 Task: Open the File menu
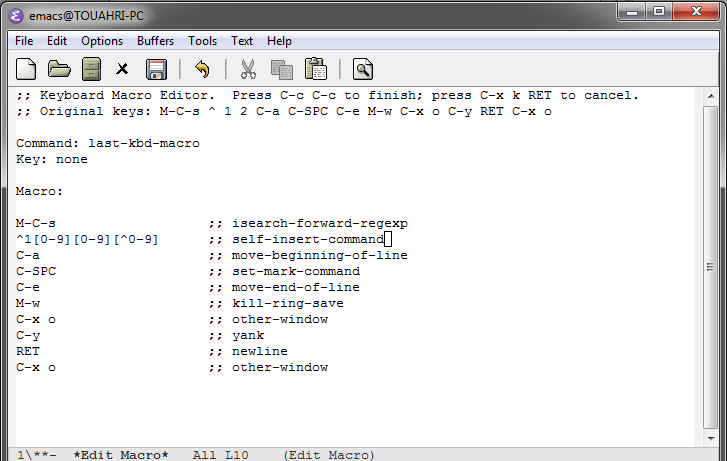tap(24, 41)
